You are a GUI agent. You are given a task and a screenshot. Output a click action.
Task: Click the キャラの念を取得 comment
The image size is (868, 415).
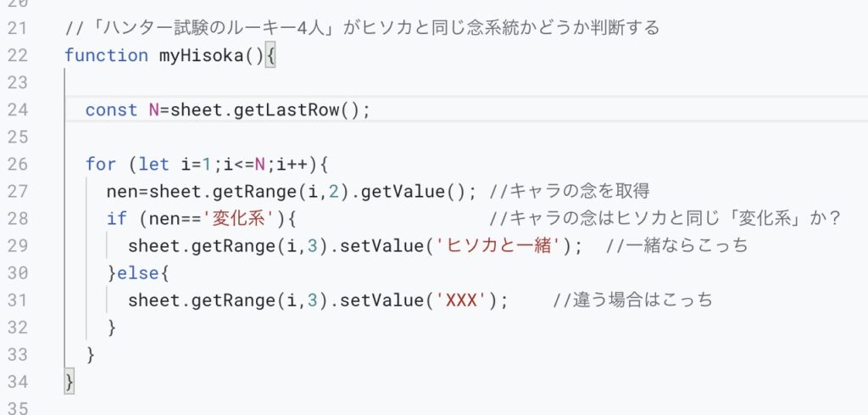[570, 191]
